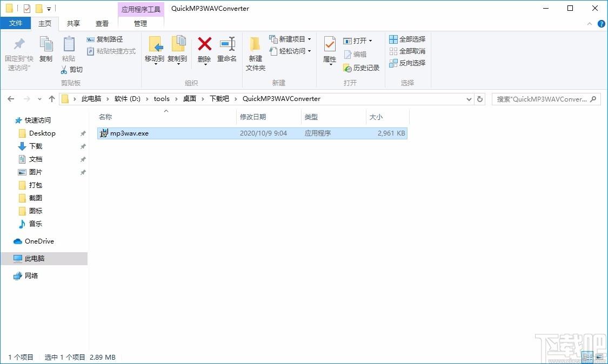Open the 图标 folder in the sidebar
This screenshot has width=608, height=364.
tap(36, 211)
